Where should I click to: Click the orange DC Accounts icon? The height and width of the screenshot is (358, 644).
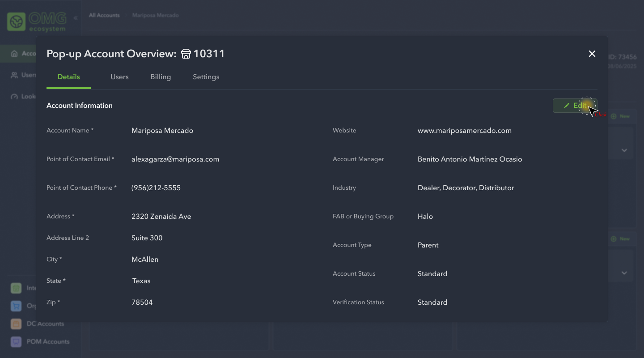(16, 324)
